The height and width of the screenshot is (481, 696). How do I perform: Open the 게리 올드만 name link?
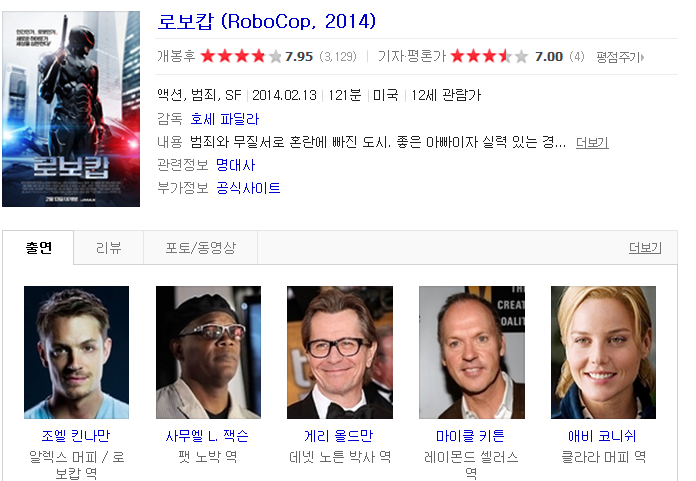(x=339, y=436)
